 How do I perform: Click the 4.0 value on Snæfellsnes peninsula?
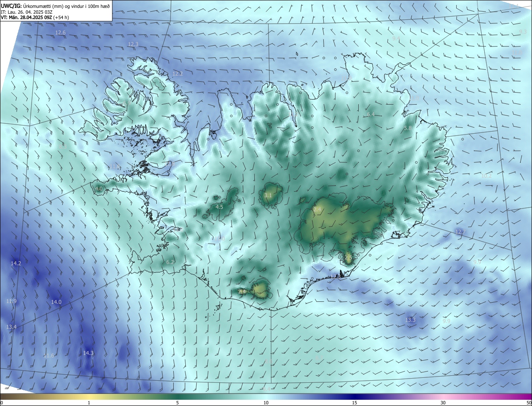99,188
